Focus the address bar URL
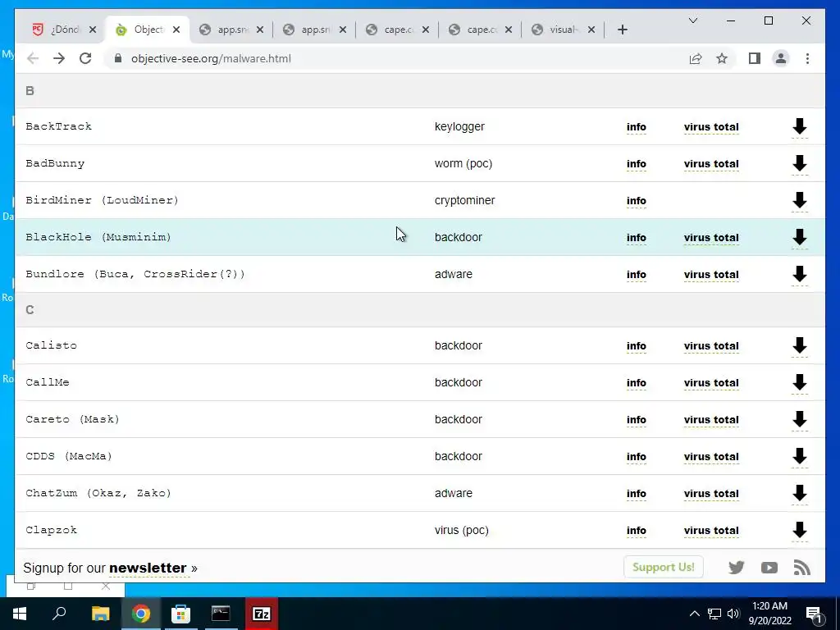Screen dimensions: 840x630 coord(211,58)
